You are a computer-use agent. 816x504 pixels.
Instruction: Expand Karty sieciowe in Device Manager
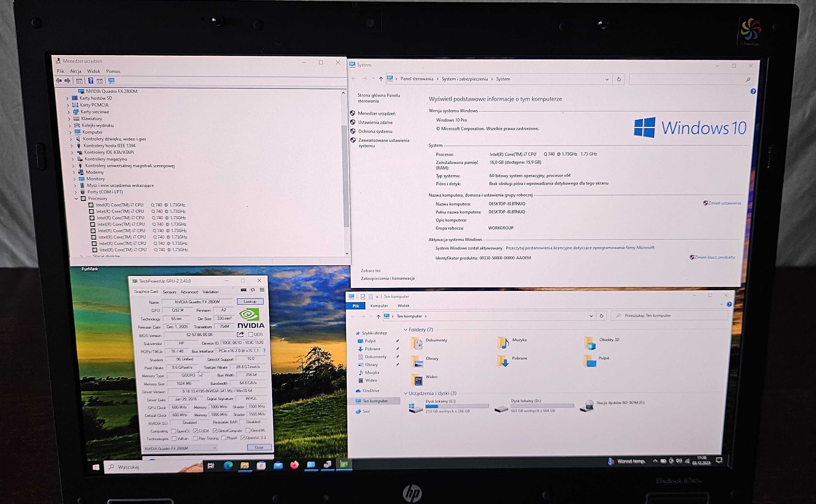coord(69,112)
